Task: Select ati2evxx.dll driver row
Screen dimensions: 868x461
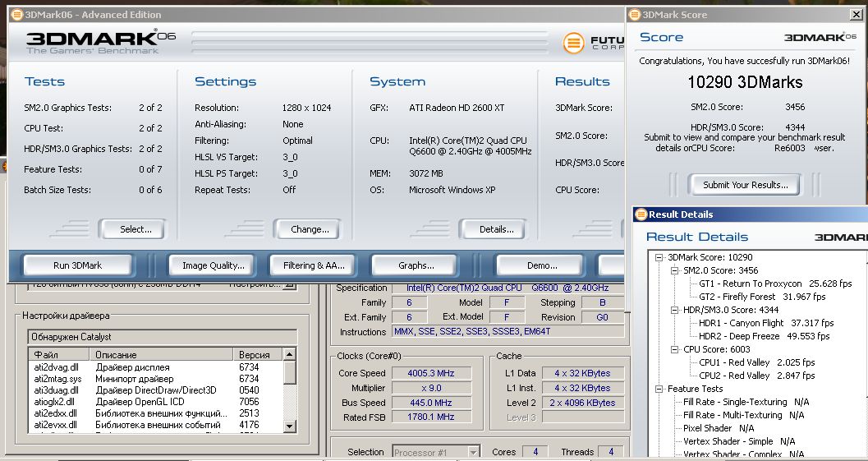Action: click(x=155, y=425)
